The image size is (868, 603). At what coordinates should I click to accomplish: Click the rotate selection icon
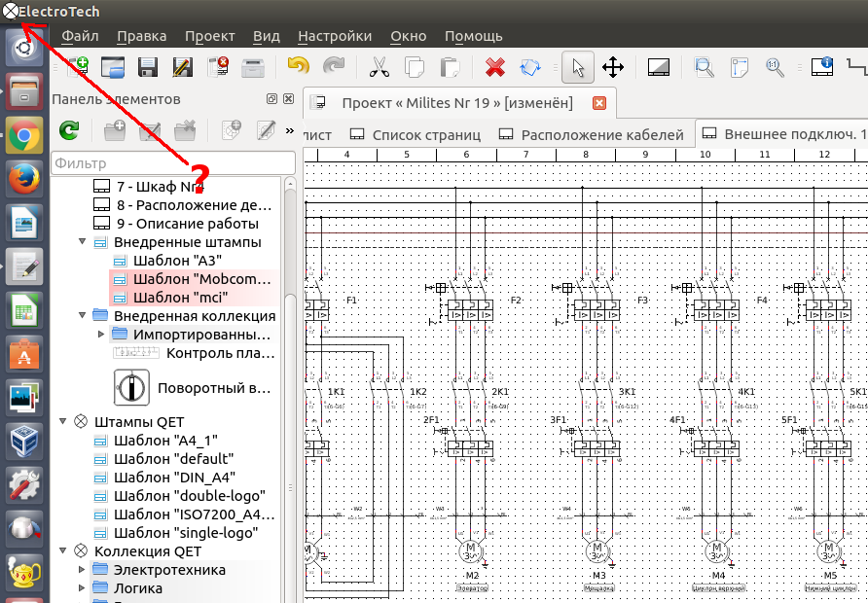[x=530, y=67]
